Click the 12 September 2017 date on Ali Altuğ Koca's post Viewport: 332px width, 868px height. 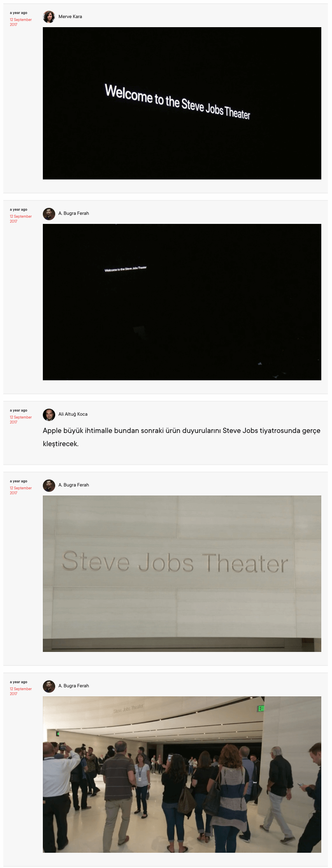[x=21, y=420]
